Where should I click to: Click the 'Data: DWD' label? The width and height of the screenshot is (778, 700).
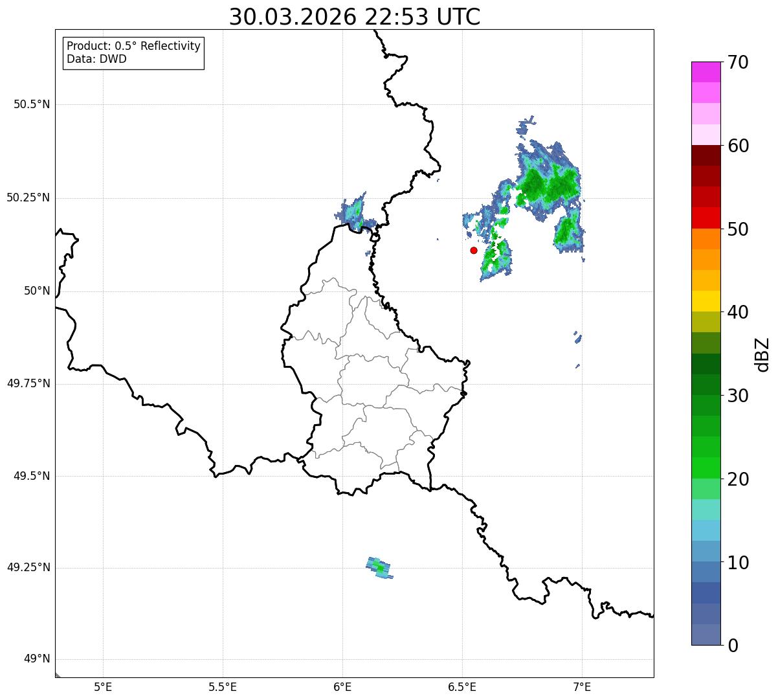click(96, 59)
